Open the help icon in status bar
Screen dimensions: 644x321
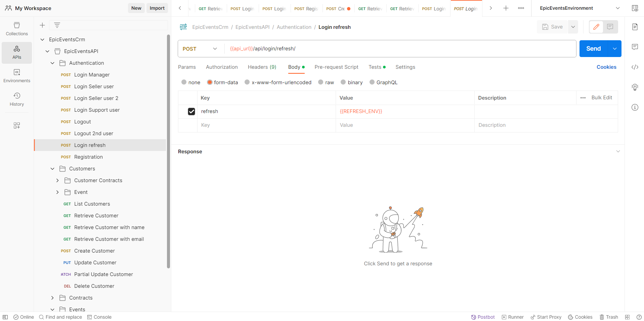click(639, 317)
